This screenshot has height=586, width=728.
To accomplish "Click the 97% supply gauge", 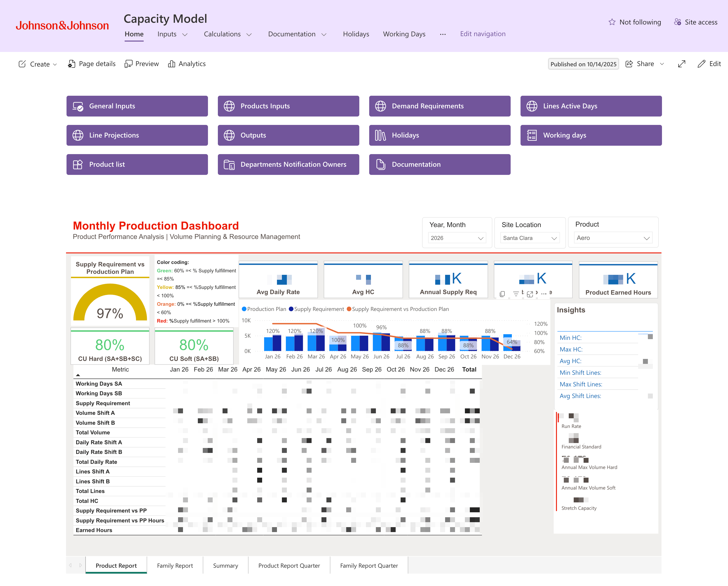I will (x=110, y=302).
